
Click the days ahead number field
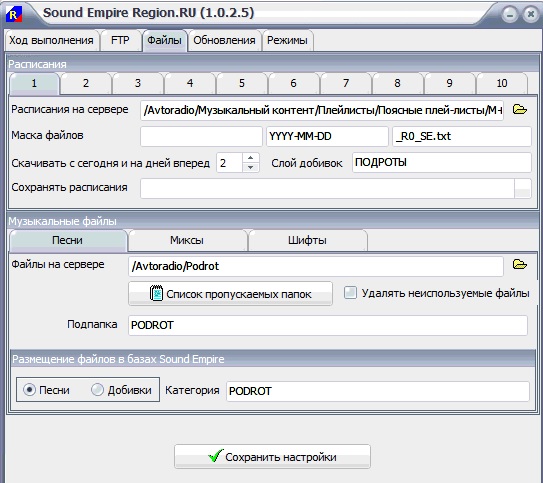(230, 163)
